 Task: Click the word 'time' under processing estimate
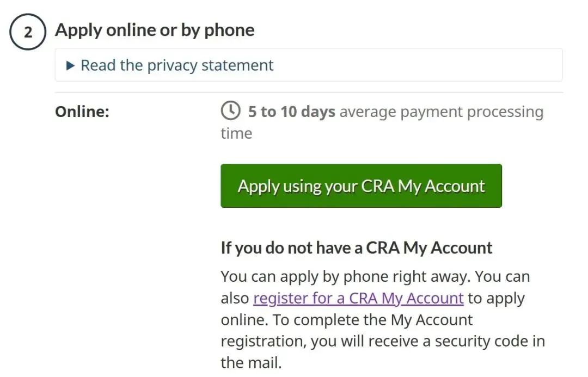(x=236, y=133)
